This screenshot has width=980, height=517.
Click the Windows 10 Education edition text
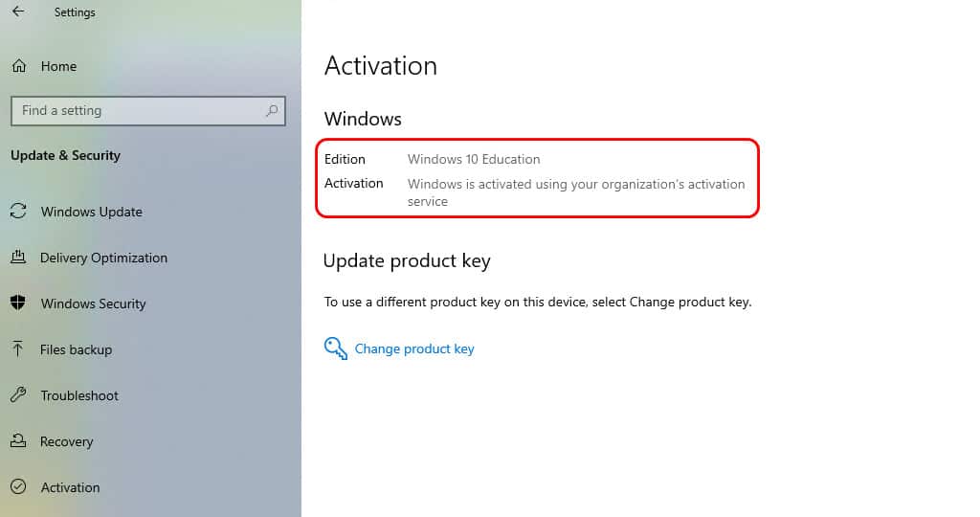474,160
